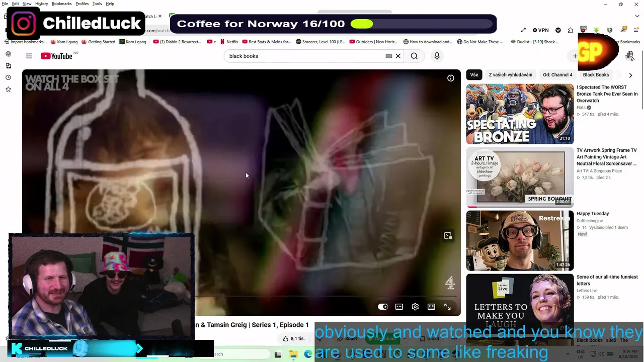The image size is (644, 362).
Task: Open 'TV Artwork Spring Frame TV' video title
Action: pyautogui.click(x=607, y=157)
